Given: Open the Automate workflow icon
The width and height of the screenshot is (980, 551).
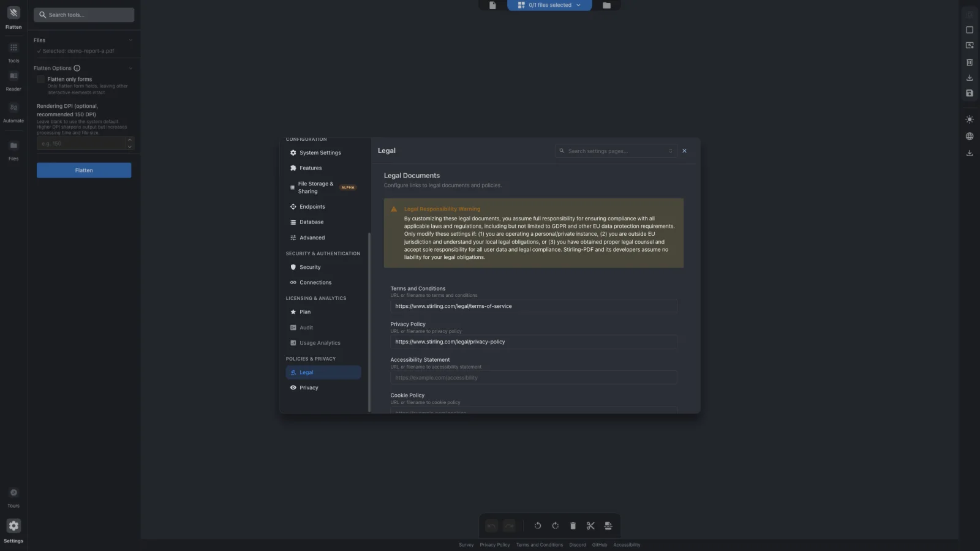Looking at the screenshot, I should click(x=13, y=108).
